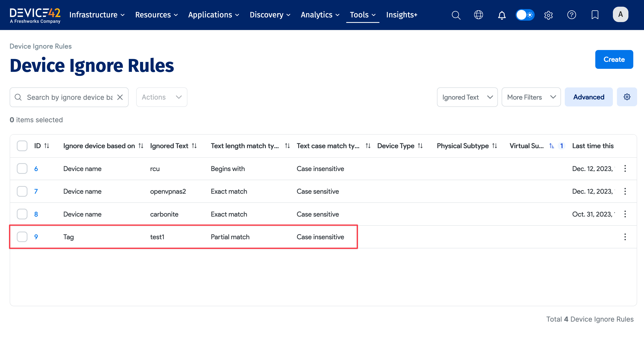Open rule ID 6 link
Viewport: 644px width, 338px height.
pos(36,169)
